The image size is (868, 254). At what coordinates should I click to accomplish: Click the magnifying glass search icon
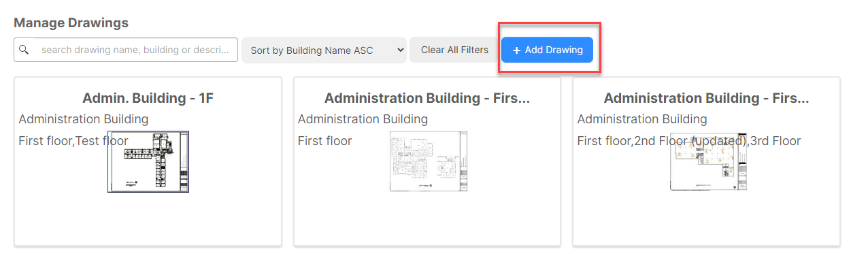tap(24, 50)
